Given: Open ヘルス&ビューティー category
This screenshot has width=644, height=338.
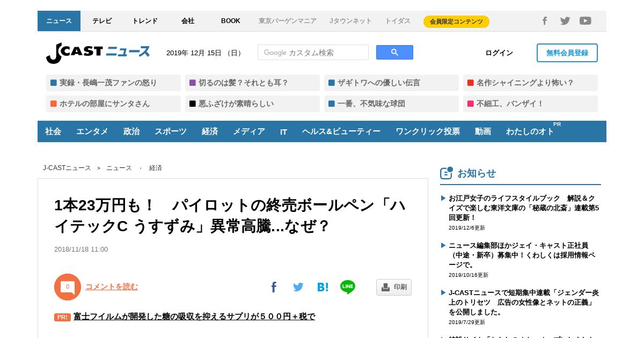Looking at the screenshot, I should click(341, 131).
